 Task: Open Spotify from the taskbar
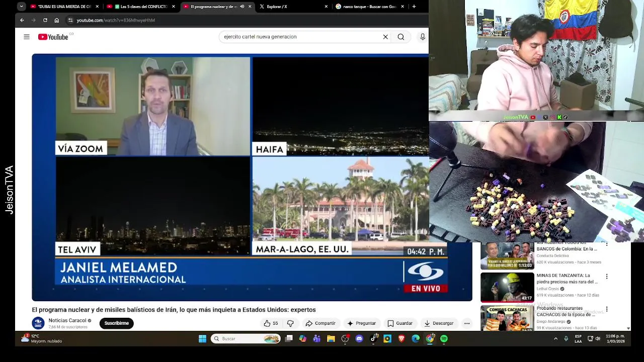pyautogui.click(x=444, y=339)
